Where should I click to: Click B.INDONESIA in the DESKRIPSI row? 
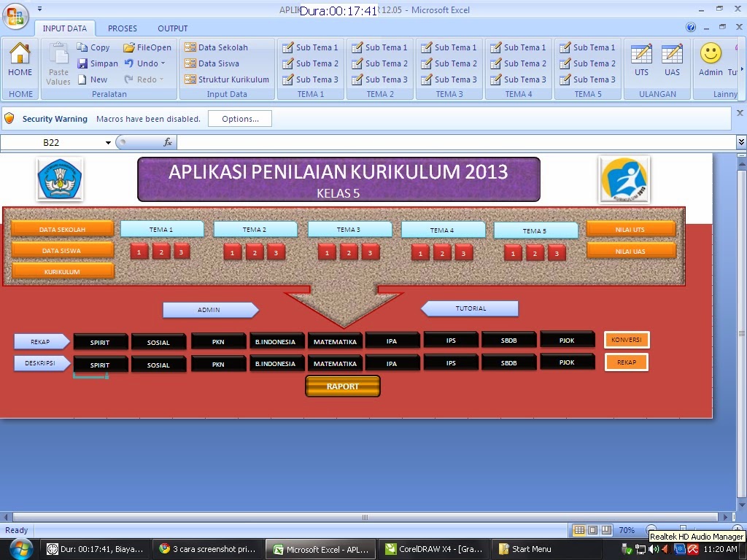click(276, 363)
